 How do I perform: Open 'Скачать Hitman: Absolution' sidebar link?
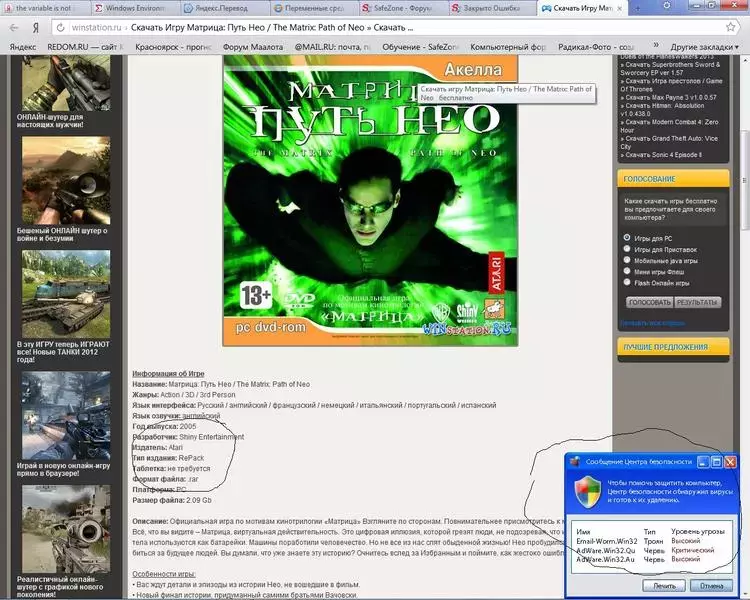662,110
